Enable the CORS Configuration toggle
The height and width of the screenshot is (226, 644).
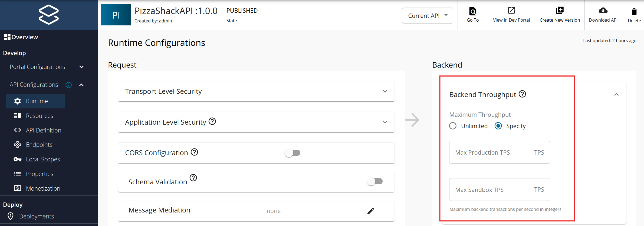click(x=293, y=153)
